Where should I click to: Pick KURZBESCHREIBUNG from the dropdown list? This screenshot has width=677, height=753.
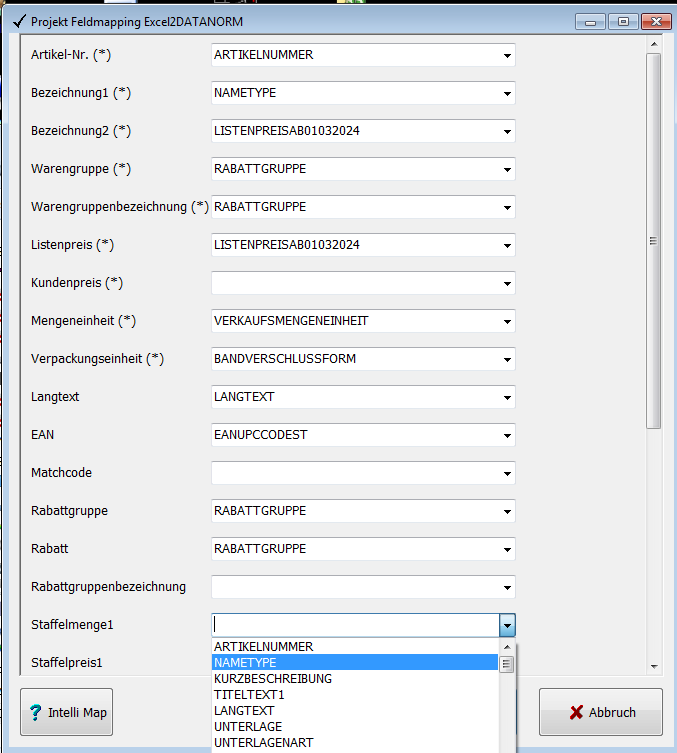tap(355, 679)
